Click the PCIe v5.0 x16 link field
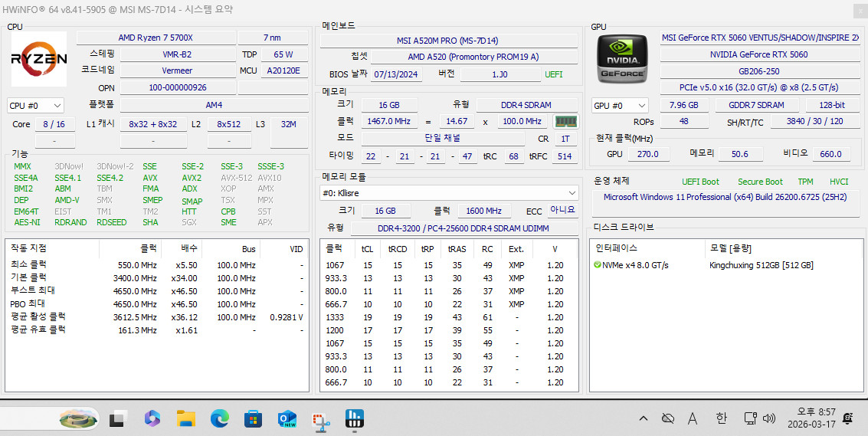The height and width of the screenshot is (436, 868). click(759, 87)
